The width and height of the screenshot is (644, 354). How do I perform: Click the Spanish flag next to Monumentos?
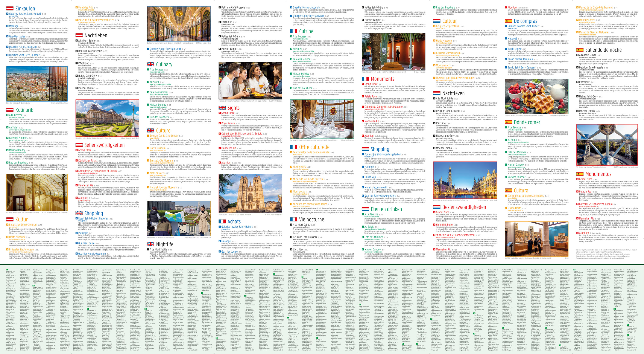click(x=580, y=174)
